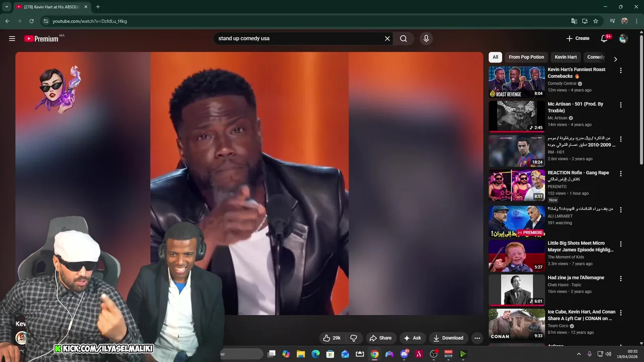
Task: Open Chrome profile avatar
Action: pyautogui.click(x=624, y=21)
